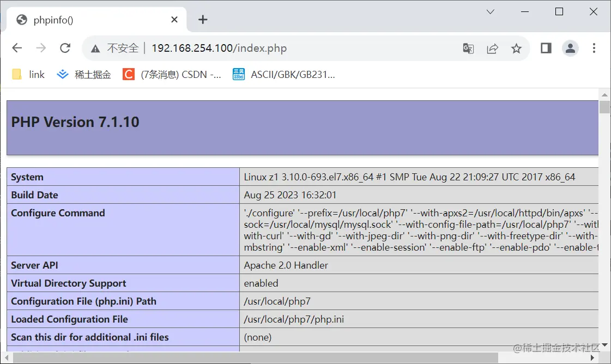Viewport: 611px width, 364px height.
Task: Open the browser side panel
Action: click(x=546, y=48)
